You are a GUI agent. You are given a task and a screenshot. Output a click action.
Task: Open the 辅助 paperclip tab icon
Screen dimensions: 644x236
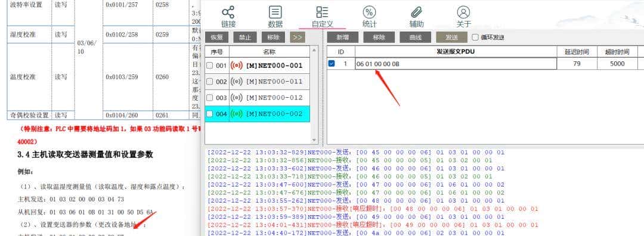pos(416,13)
